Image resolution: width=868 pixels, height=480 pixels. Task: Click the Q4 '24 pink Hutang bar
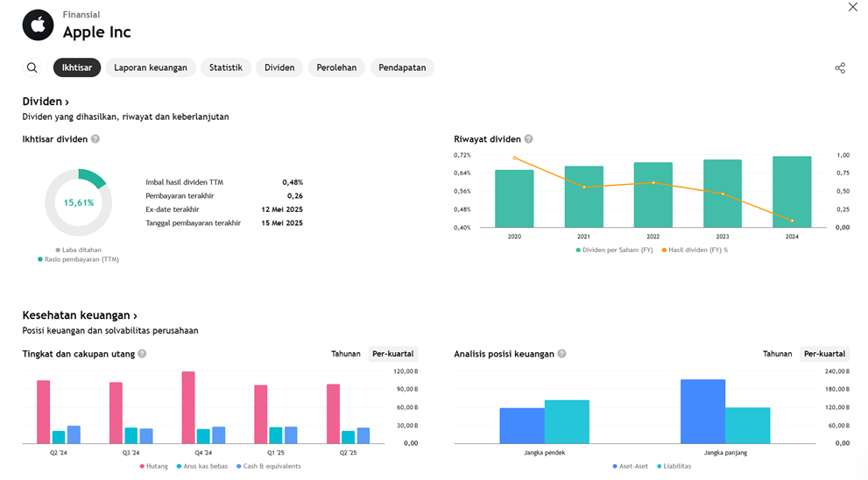188,407
